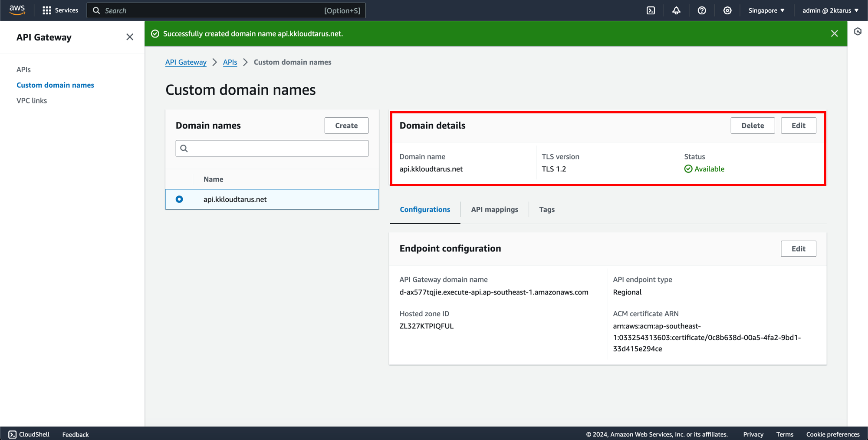This screenshot has width=868, height=440.
Task: Click Edit in Endpoint configuration
Action: tap(798, 249)
